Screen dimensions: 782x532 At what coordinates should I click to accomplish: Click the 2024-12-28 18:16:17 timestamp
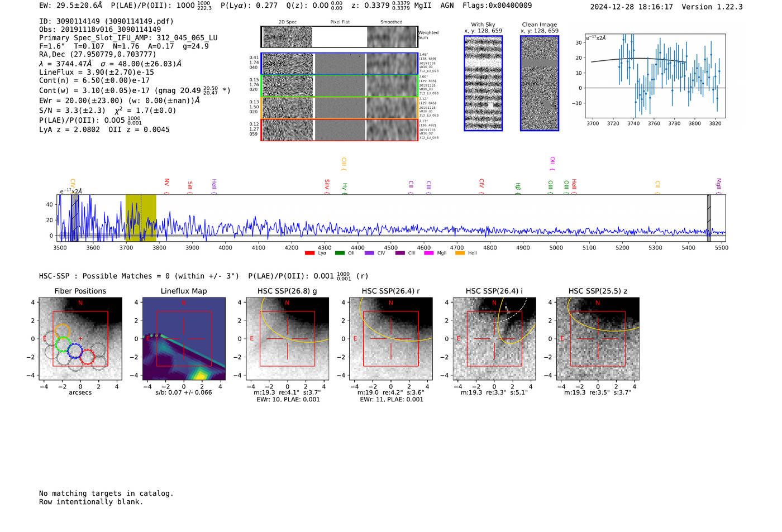pos(632,7)
